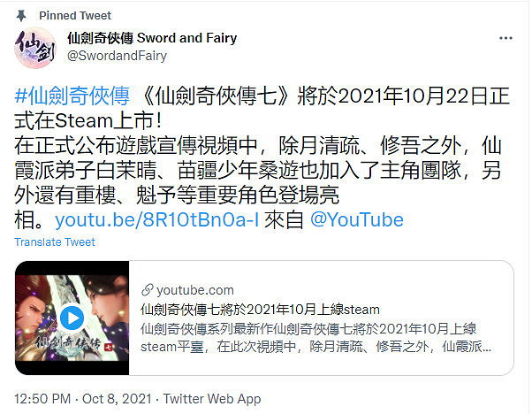532x414 pixels.
Task: Click the link chain icon beside youtube.com
Action: tap(148, 290)
